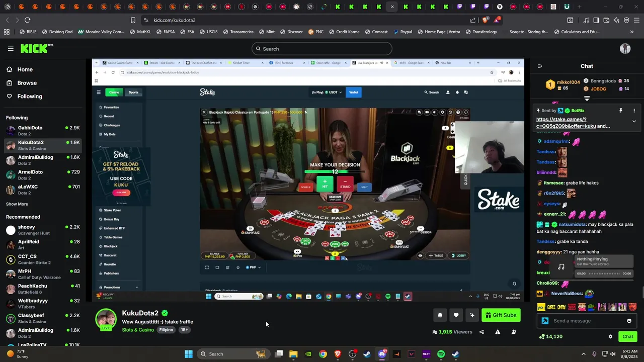Expand pinned message with chevron
This screenshot has width=644, height=362.
tap(634, 121)
